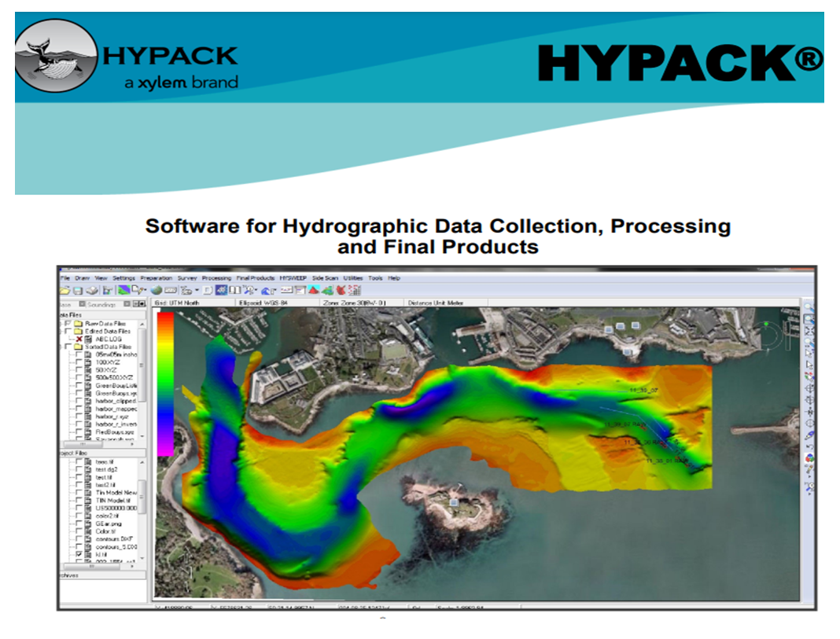
Task: Expand the Sorted Data Files tree node
Action: pos(60,346)
